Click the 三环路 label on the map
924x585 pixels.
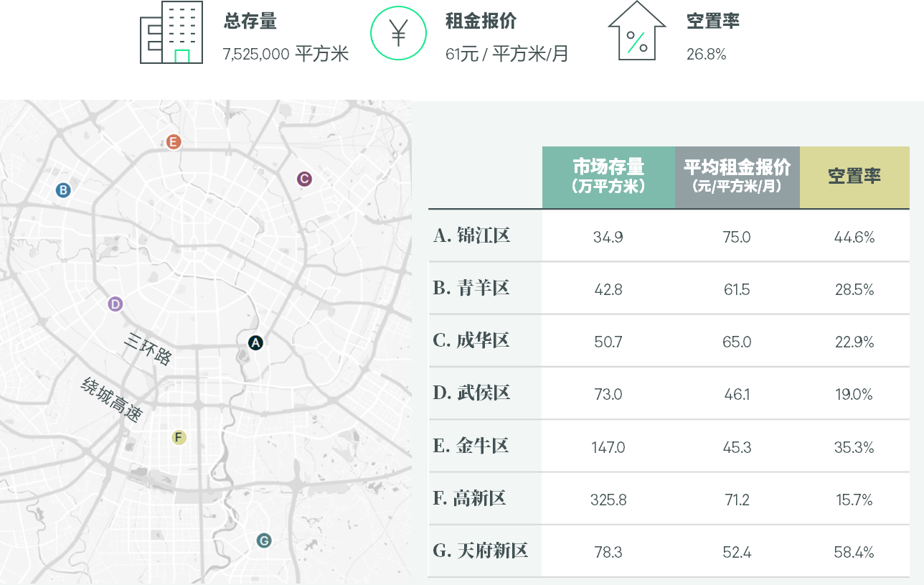[x=147, y=349]
